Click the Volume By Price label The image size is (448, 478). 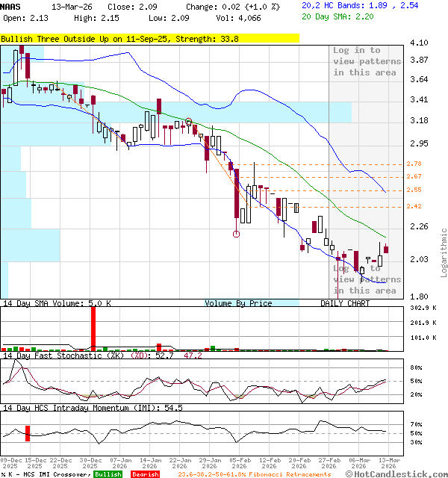point(238,303)
